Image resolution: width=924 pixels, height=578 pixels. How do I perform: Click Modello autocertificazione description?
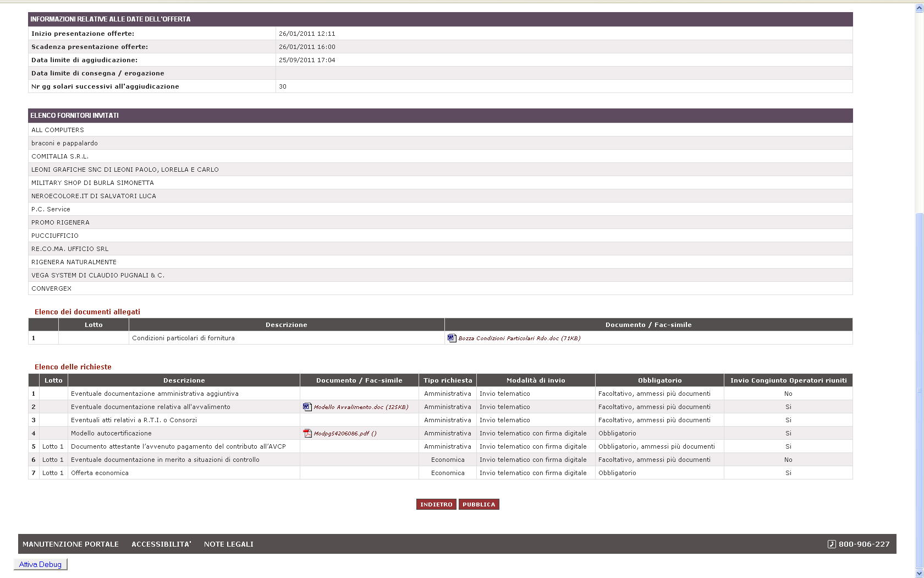pyautogui.click(x=111, y=433)
